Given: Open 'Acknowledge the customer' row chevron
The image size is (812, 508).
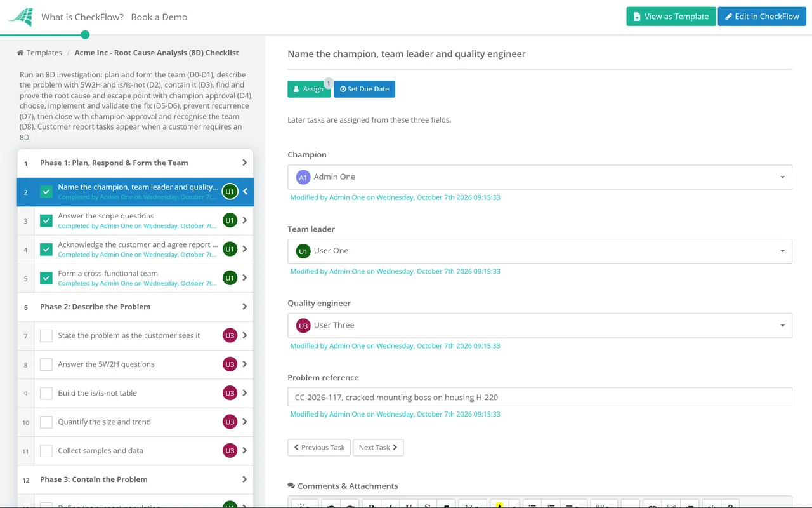Looking at the screenshot, I should pyautogui.click(x=245, y=250).
